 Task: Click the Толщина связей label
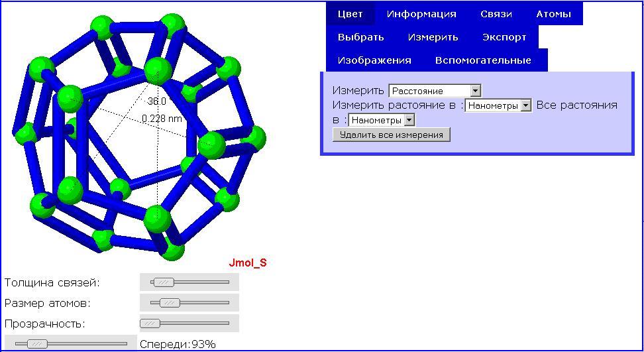pos(52,282)
